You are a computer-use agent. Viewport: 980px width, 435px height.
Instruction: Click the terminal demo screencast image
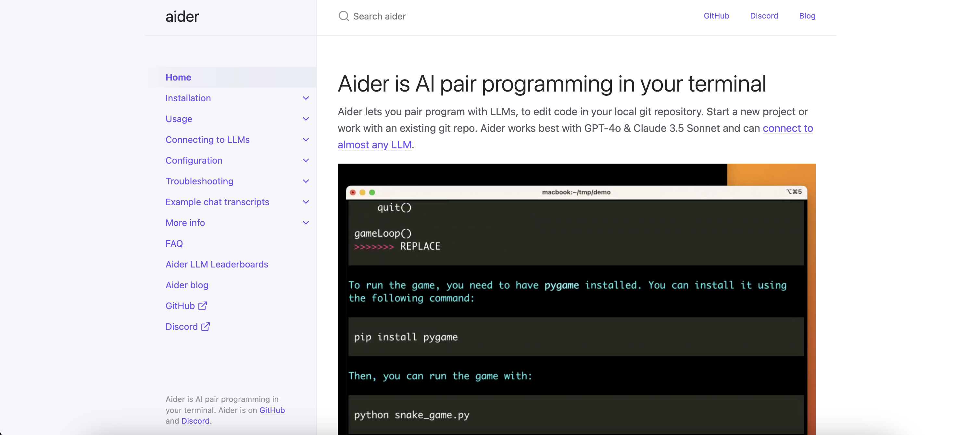(x=576, y=299)
